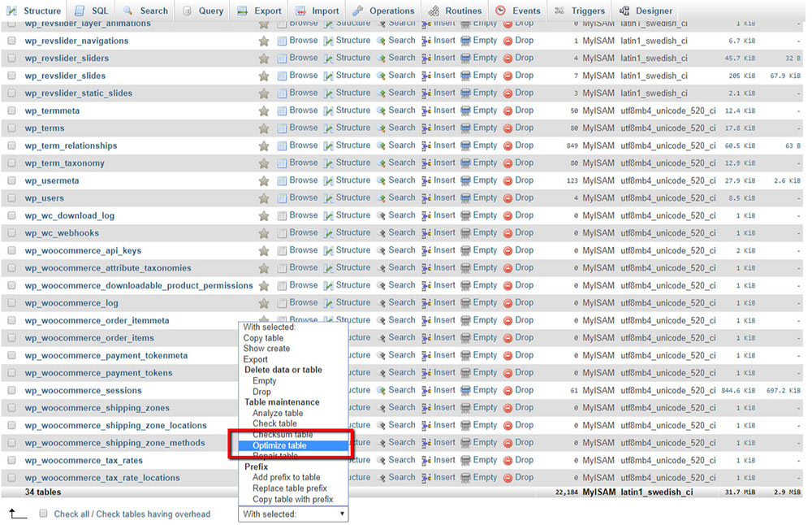Image resolution: width=812 pixels, height=525 pixels.
Task: Select Add prefix to table option
Action: point(287,477)
